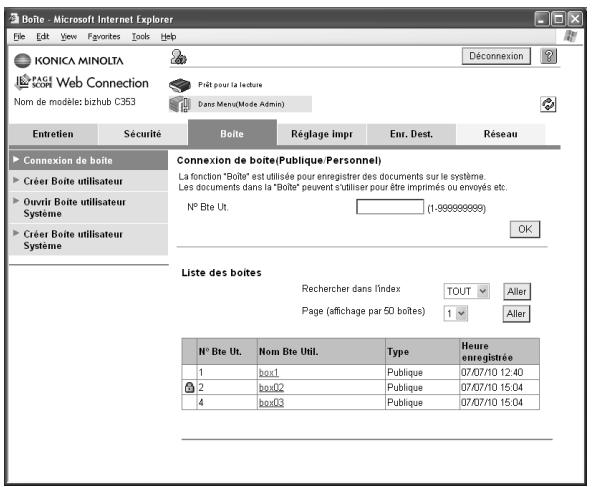Click the Windows flag logo in menu bar
Screen dimensions: 592x487
coord(570,36)
